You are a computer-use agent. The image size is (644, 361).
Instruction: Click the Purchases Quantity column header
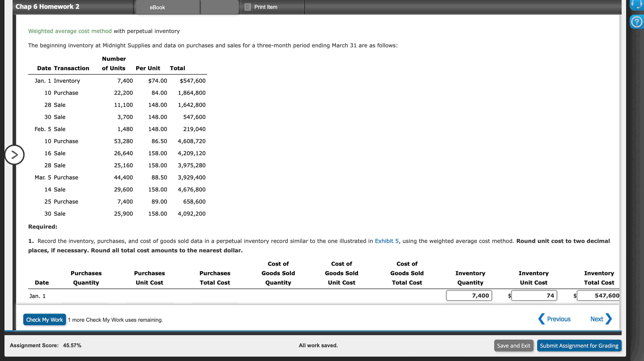coord(86,278)
